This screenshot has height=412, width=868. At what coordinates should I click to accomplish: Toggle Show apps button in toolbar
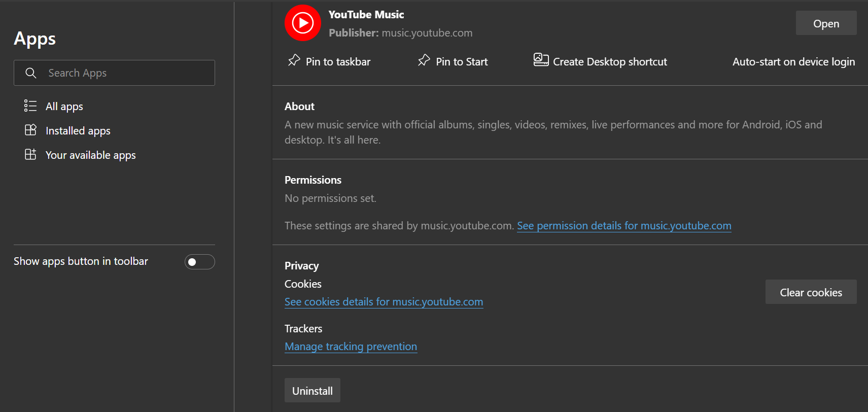coord(199,262)
